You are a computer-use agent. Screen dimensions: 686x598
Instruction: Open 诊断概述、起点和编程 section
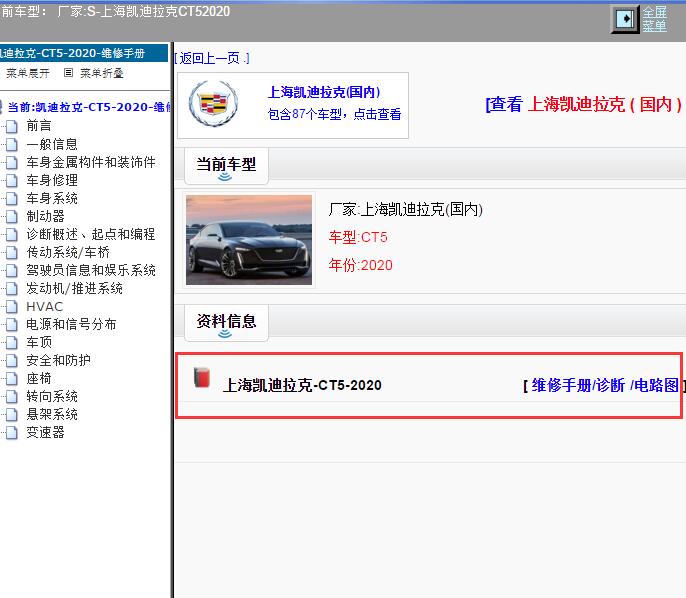[x=91, y=234]
